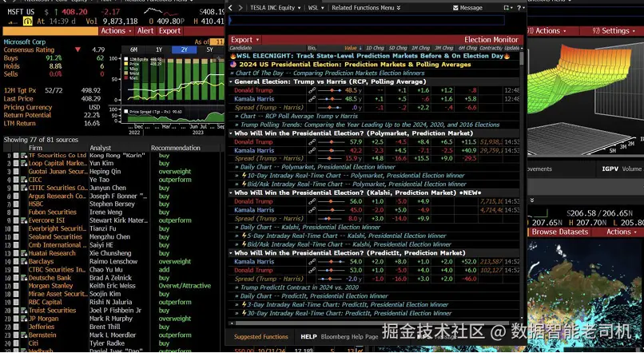Image resolution: width=644 pixels, height=353 pixels.
Task: Open Settings dropdown in right window
Action: pyautogui.click(x=613, y=31)
